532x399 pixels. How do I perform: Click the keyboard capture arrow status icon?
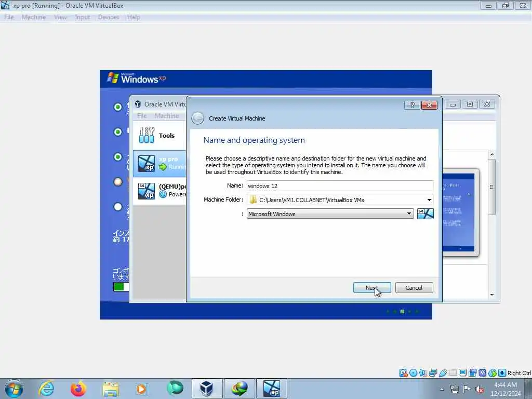tap(502, 373)
